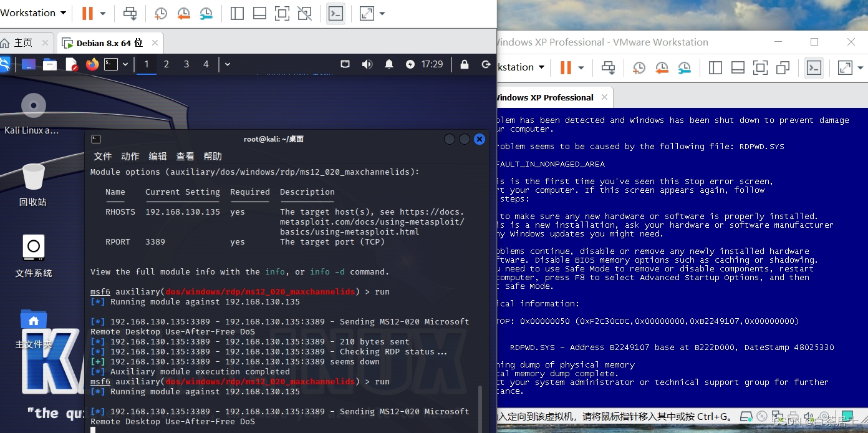868x433 pixels.
Task: Toggle thumbnail bar in Debian VMware window
Action: click(259, 13)
